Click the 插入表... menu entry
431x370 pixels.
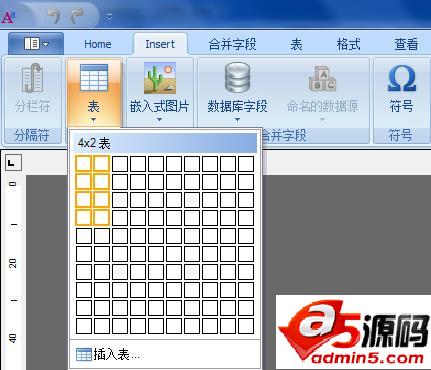coord(165,354)
